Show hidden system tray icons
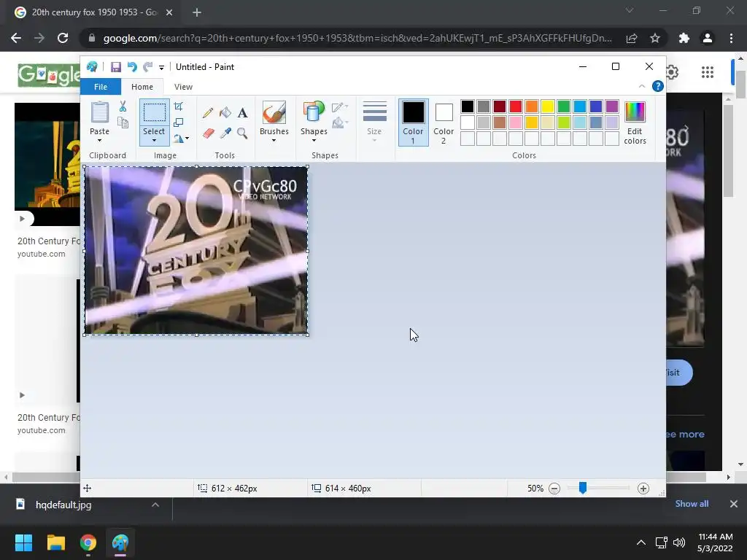 click(641, 542)
